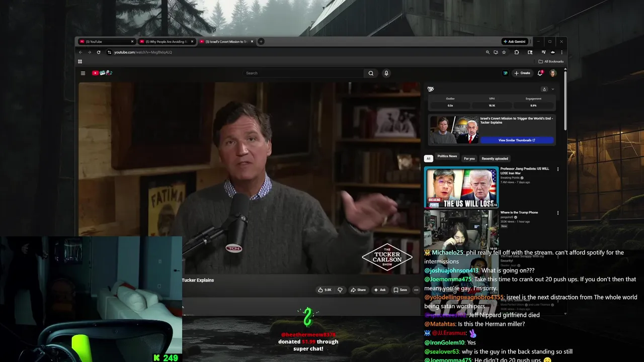644x362 pixels.
Task: Click the penguinz0 channel name
Action: click(x=506, y=217)
